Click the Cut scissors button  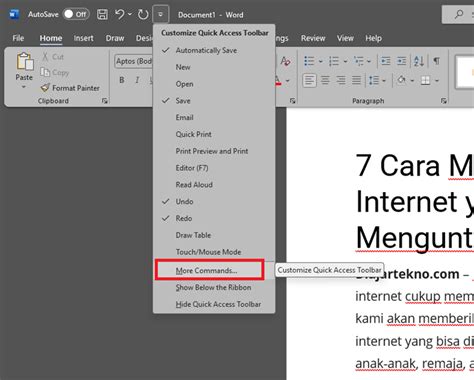click(x=53, y=57)
